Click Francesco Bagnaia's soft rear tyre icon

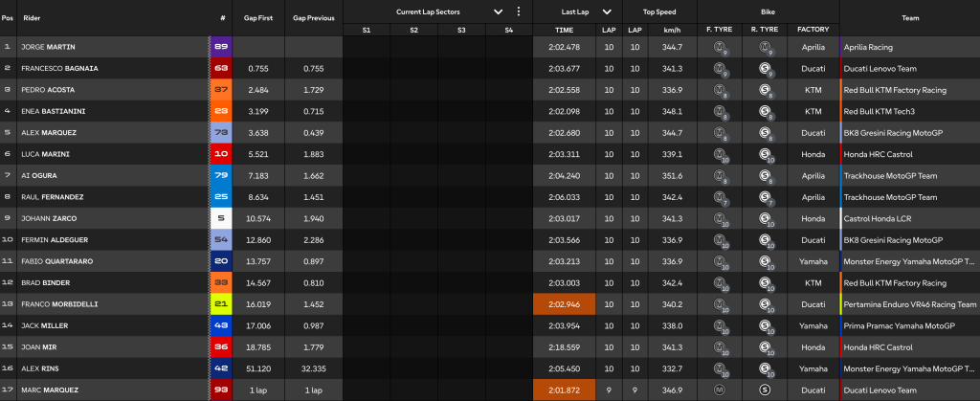click(x=765, y=68)
